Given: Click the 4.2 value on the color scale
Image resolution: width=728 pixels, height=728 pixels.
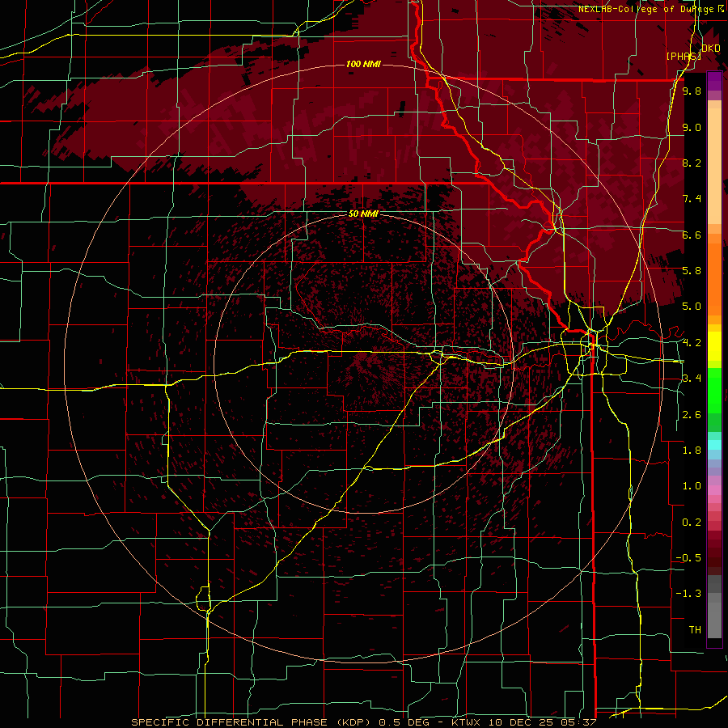Looking at the screenshot, I should (692, 343).
